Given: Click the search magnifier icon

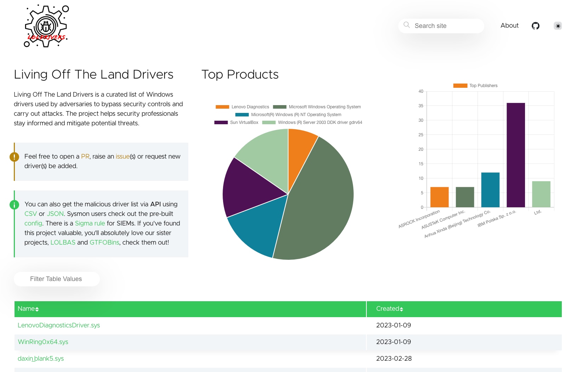Looking at the screenshot, I should (x=407, y=25).
